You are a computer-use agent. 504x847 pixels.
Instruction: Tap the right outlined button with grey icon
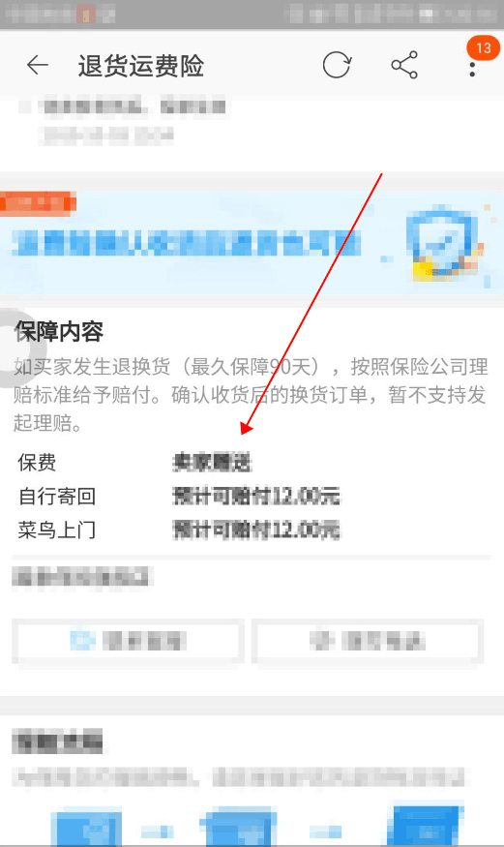pos(368,641)
